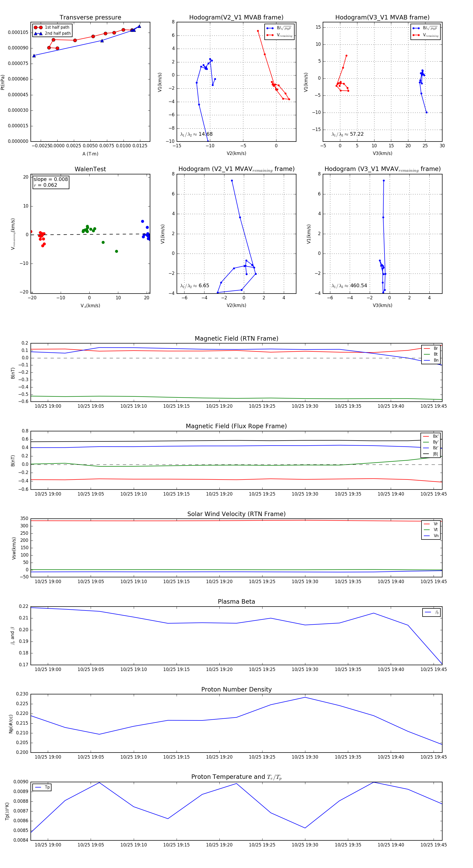This screenshot has height=868, width=473.
Task: Click the 'Hodogram(V3_V1 MVAB frame)' title
Action: (382, 18)
